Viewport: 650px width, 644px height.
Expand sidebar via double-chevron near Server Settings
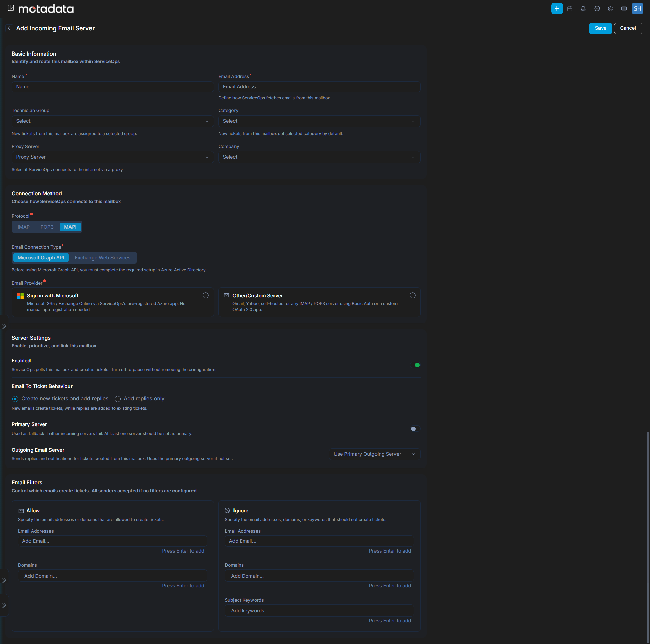[x=4, y=326]
